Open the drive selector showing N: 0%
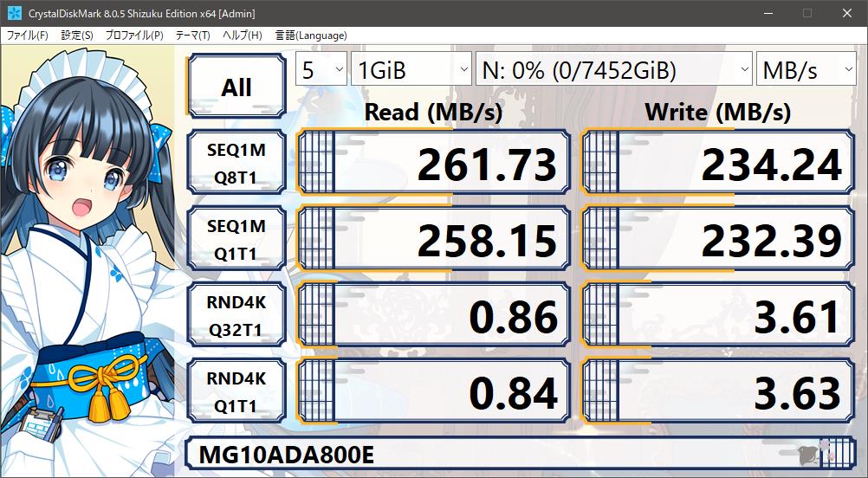Screen dimensions: 868x478 coord(614,69)
